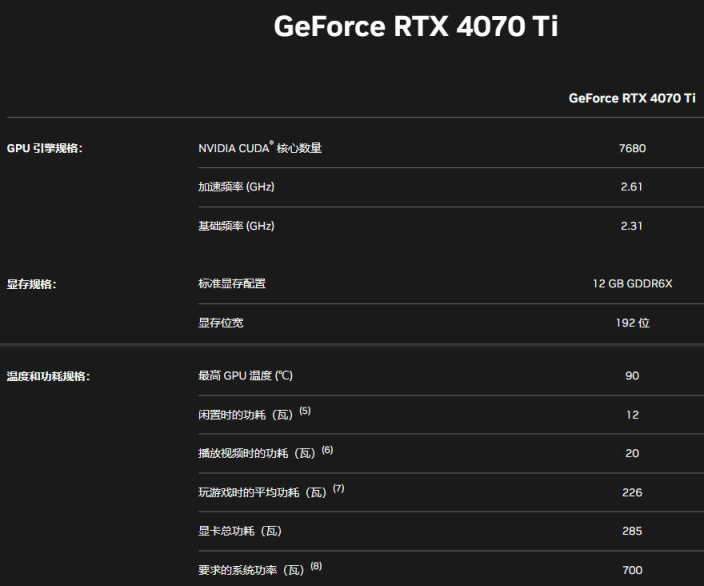Select the GeForce RTX 4070 Ti column header
The width and height of the screenshot is (704, 586).
(631, 98)
